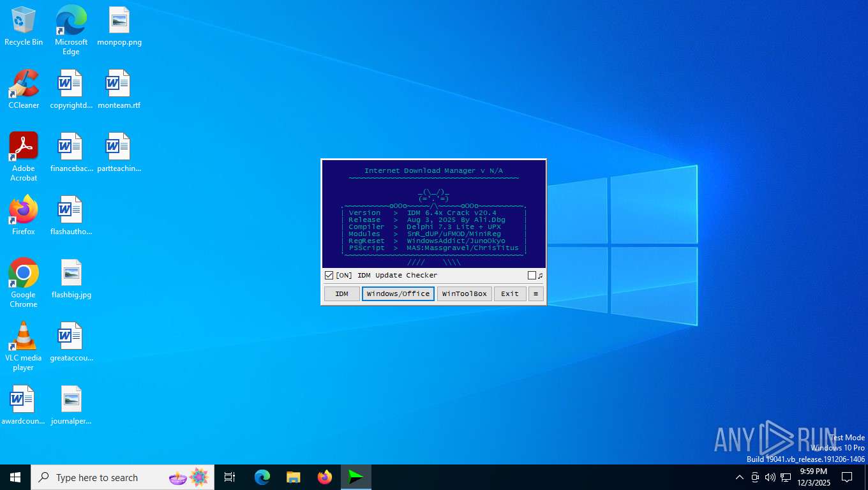The image size is (868, 490).
Task: Open the volume control in system tray
Action: (x=770, y=477)
